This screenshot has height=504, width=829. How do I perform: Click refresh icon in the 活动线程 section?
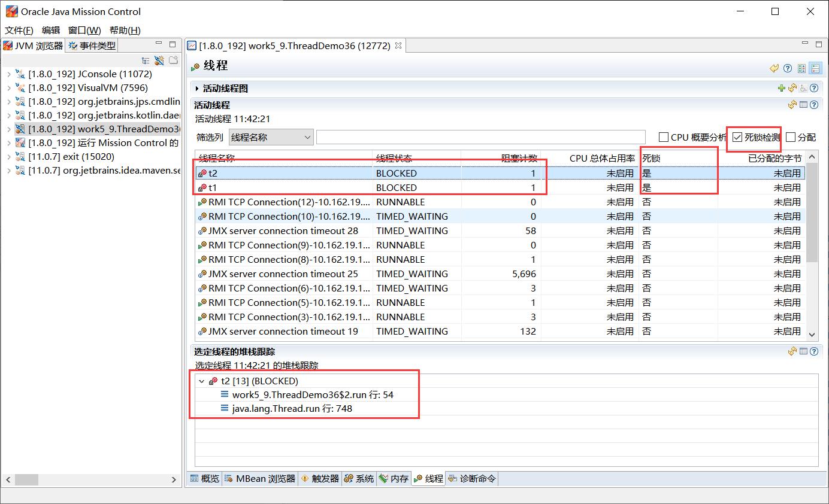point(792,105)
